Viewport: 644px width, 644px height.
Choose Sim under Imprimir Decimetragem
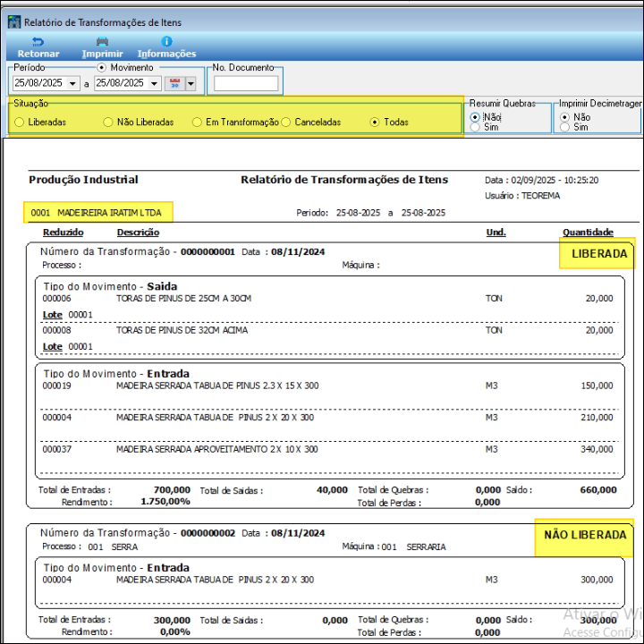[564, 127]
